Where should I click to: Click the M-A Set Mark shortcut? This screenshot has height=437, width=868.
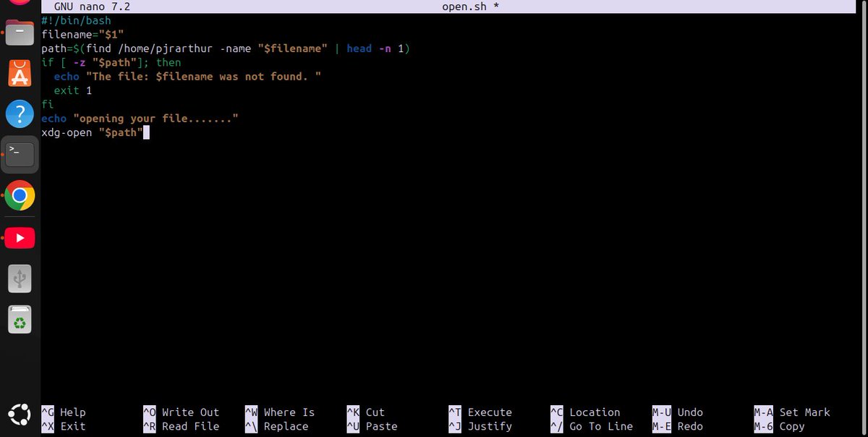tap(792, 412)
